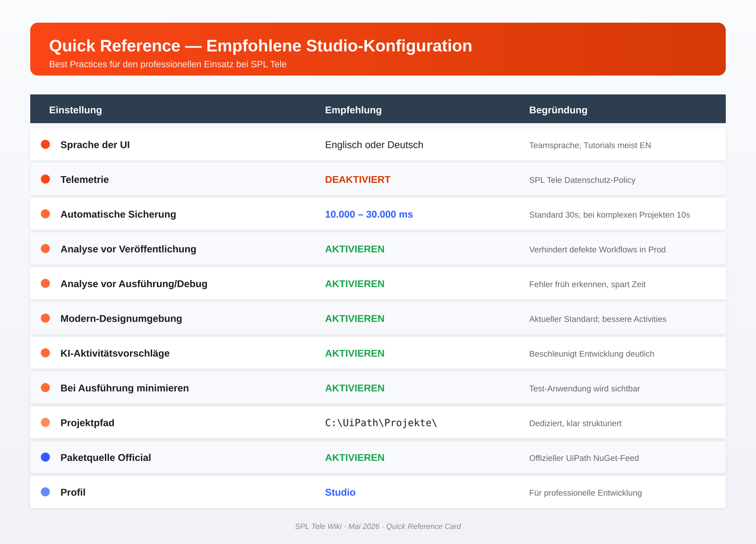Click the Projektpfad label
The width and height of the screenshot is (756, 544).
pos(87,423)
